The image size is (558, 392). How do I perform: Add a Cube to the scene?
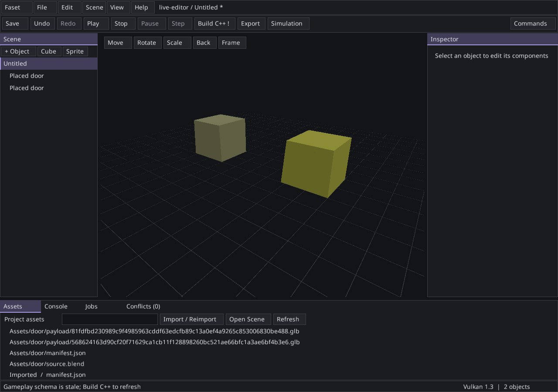coord(49,51)
